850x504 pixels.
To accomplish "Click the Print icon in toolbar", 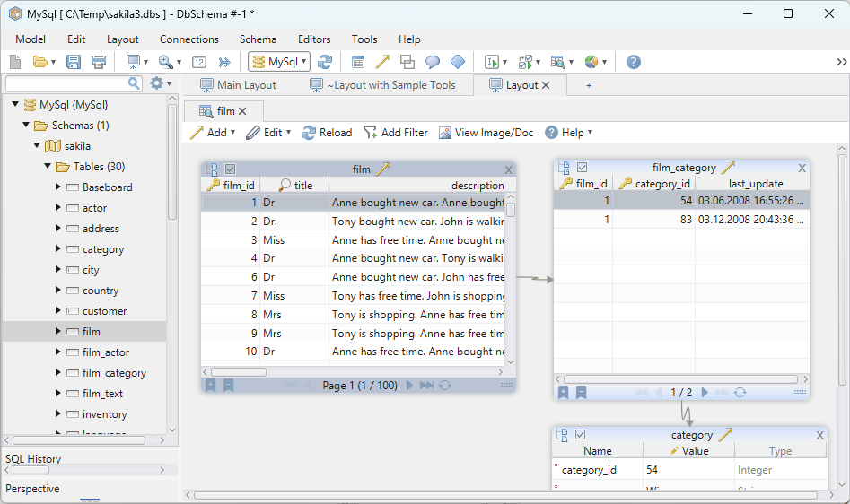I will pyautogui.click(x=99, y=62).
